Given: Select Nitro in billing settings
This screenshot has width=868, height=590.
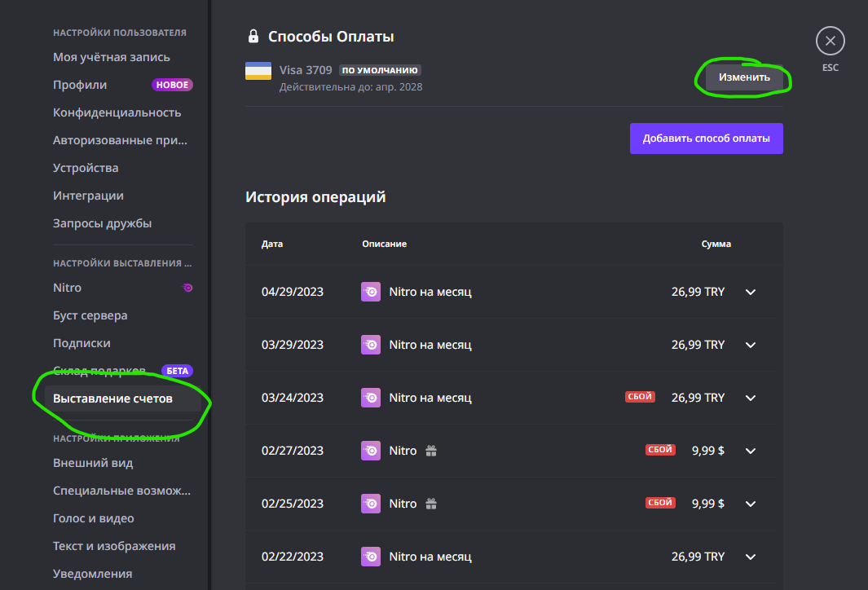Looking at the screenshot, I should 123,288.
